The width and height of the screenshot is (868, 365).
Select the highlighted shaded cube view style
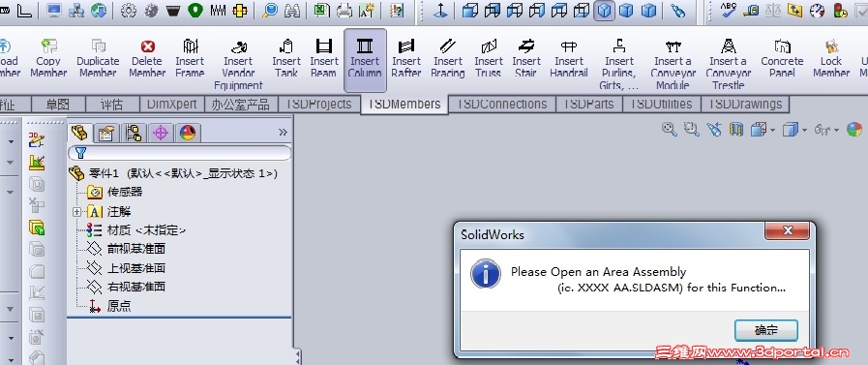point(605,11)
